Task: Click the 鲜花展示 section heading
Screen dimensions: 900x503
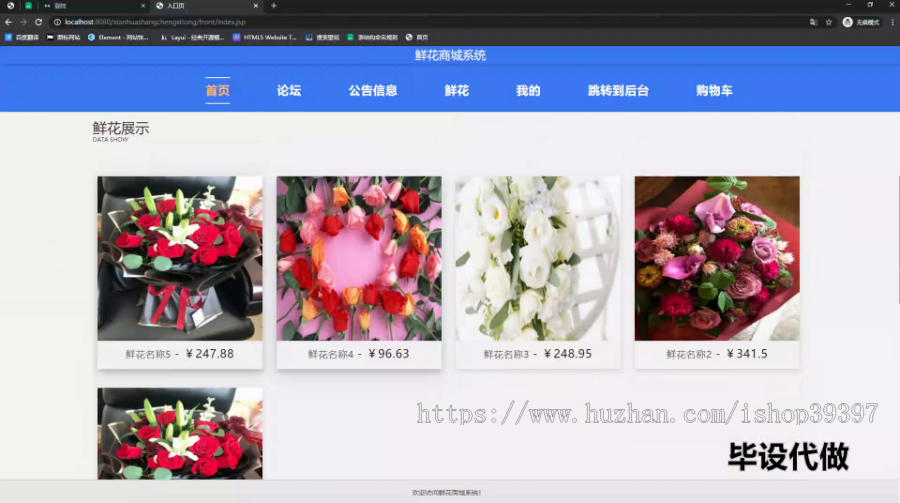Action: (121, 128)
